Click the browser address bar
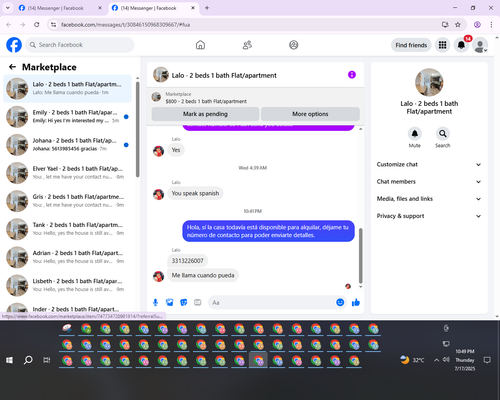The width and height of the screenshot is (500, 400). point(248,25)
